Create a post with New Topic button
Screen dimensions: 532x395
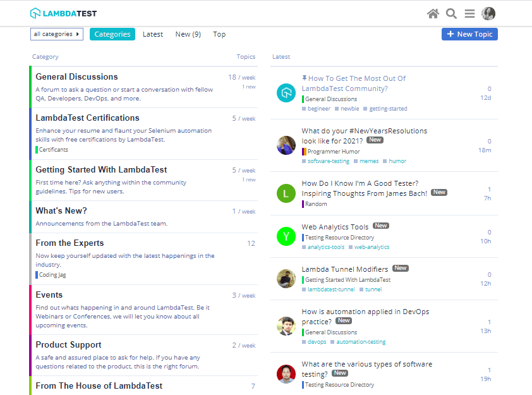click(469, 34)
